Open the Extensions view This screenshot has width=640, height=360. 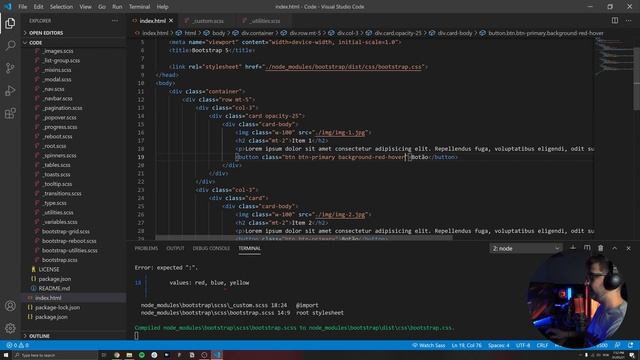pyautogui.click(x=10, y=113)
